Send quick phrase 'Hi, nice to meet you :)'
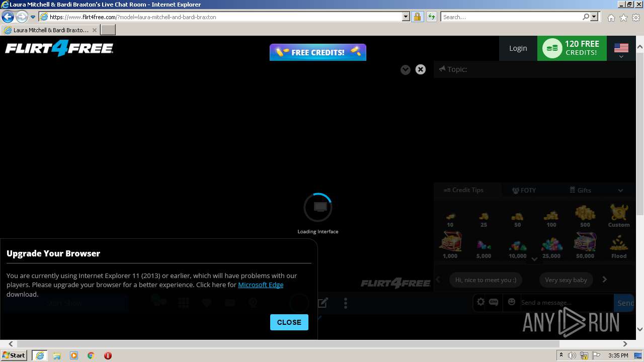This screenshot has width=644, height=362. pyautogui.click(x=486, y=280)
